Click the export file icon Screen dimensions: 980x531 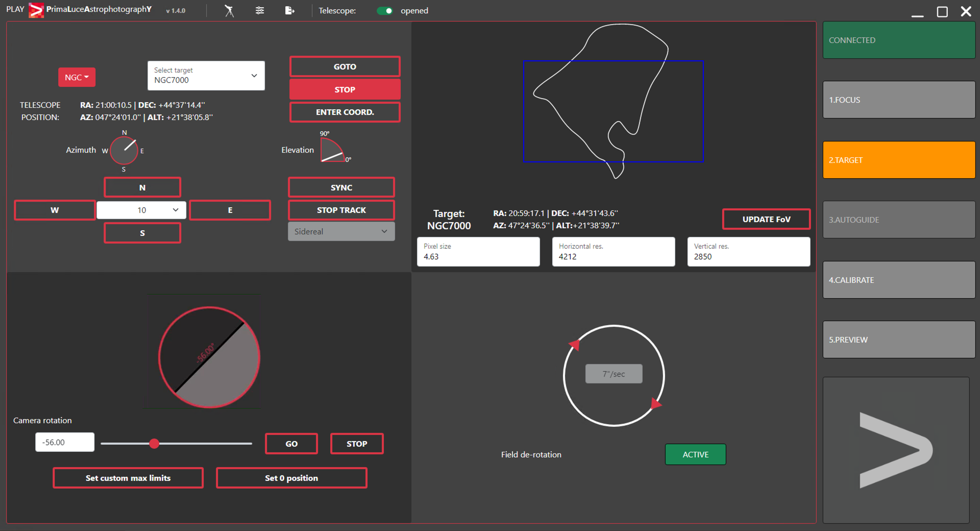point(289,11)
